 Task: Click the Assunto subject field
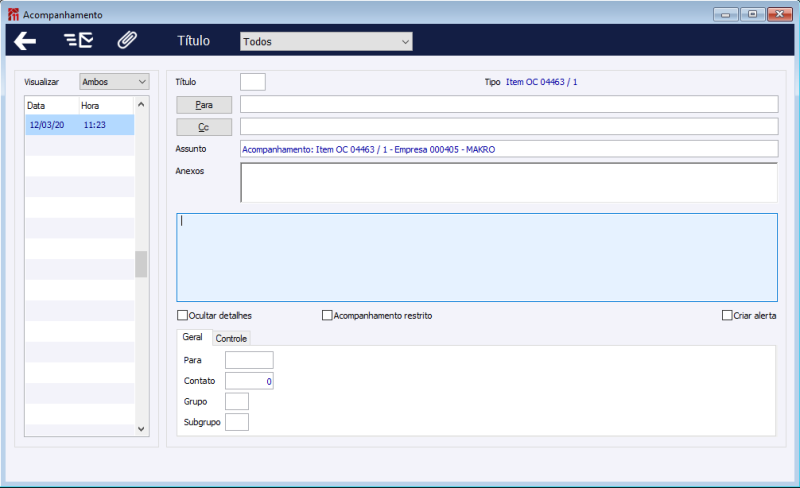pos(509,149)
